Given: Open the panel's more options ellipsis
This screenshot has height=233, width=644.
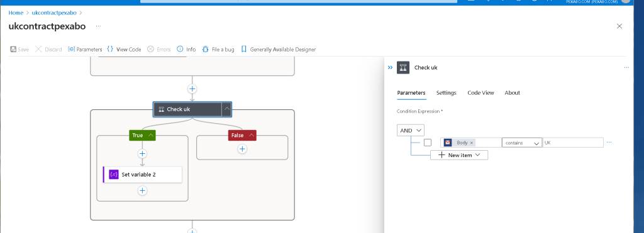Looking at the screenshot, I should pyautogui.click(x=626, y=68).
